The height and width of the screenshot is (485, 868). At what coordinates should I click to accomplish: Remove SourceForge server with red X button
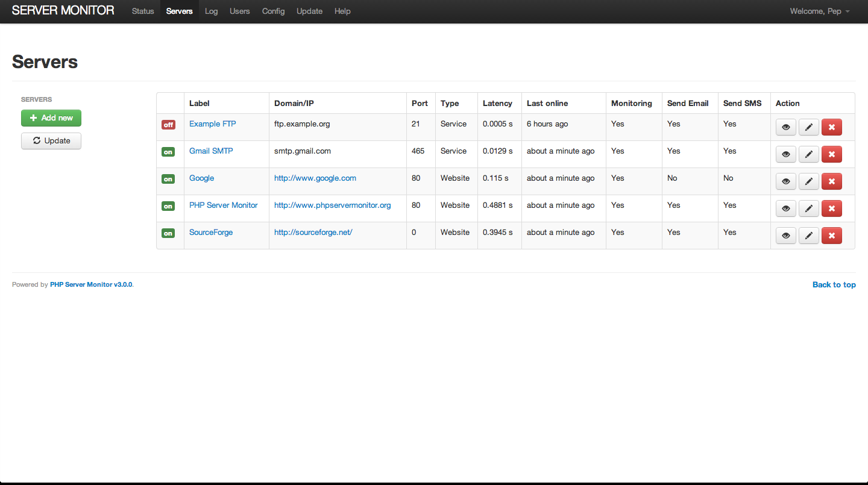pyautogui.click(x=831, y=236)
